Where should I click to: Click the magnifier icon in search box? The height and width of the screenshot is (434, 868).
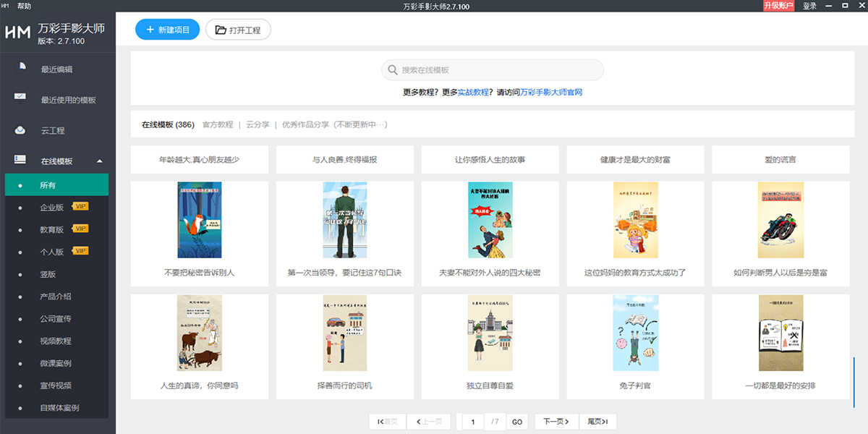(392, 70)
